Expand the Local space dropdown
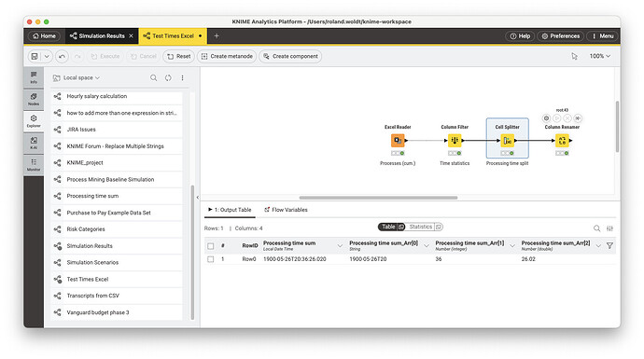 pos(77,77)
